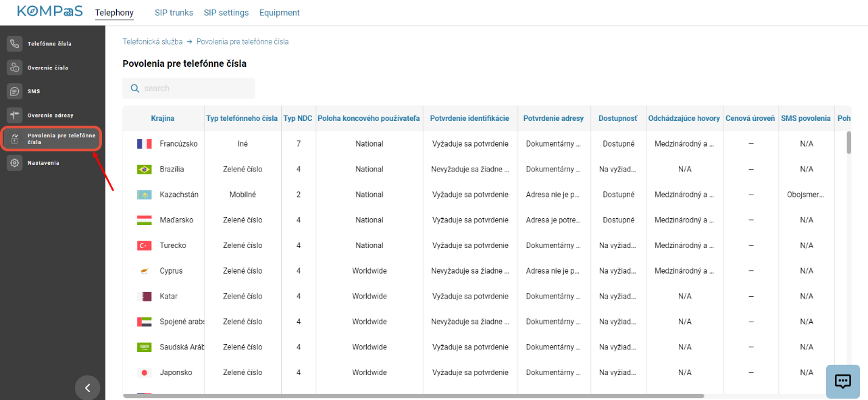Viewport: 868px width, 400px height.
Task: Select the Turecko country cell
Action: 173,245
